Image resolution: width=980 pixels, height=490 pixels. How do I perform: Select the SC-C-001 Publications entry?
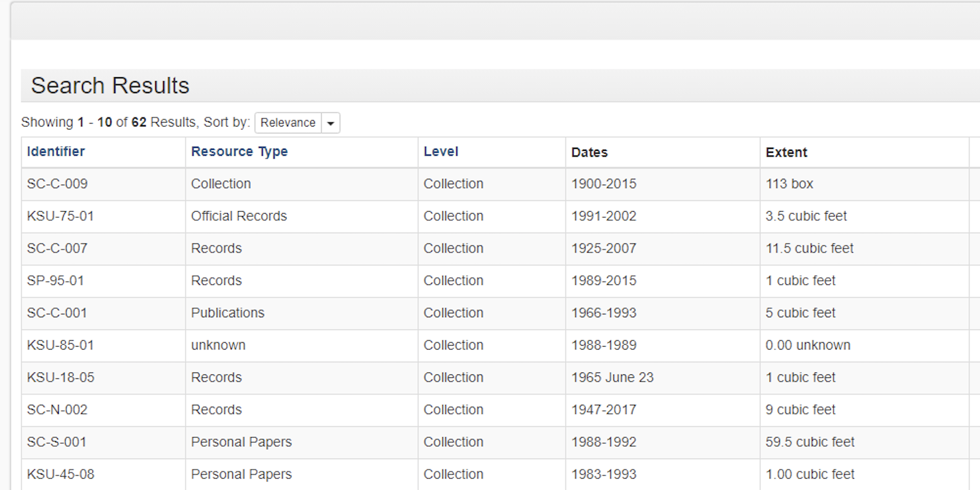pyautogui.click(x=57, y=313)
